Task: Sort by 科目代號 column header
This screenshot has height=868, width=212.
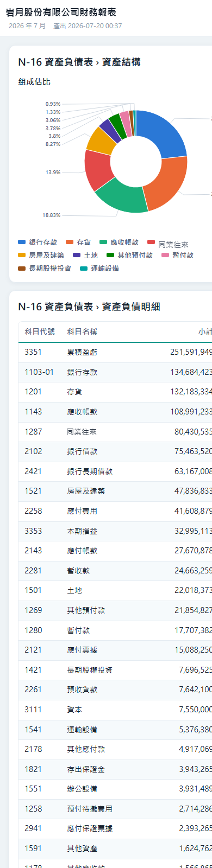Action: tap(40, 331)
